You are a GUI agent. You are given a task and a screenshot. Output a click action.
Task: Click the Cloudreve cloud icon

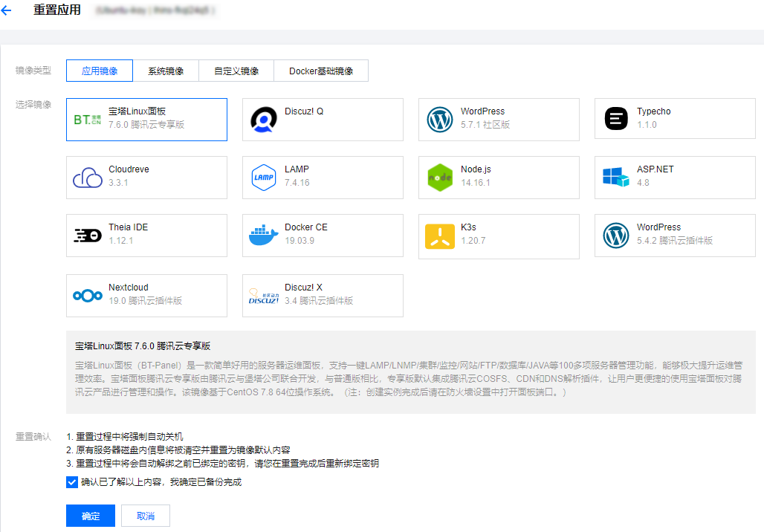click(87, 178)
